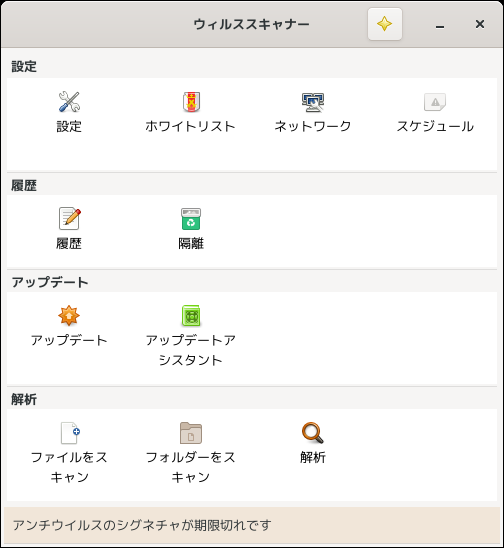Viewport: 504px width, 548px height.
Task: Select the フォルダーをスキャン folder icon
Action: [x=191, y=433]
